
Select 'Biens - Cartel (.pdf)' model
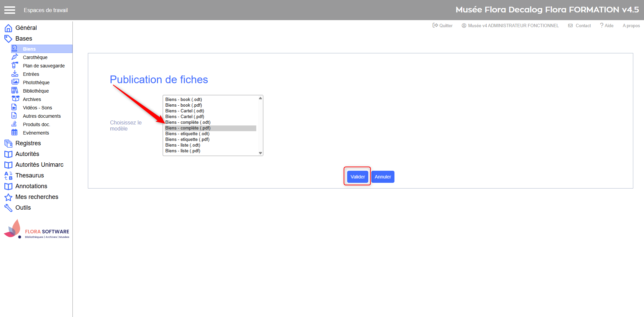[184, 117]
